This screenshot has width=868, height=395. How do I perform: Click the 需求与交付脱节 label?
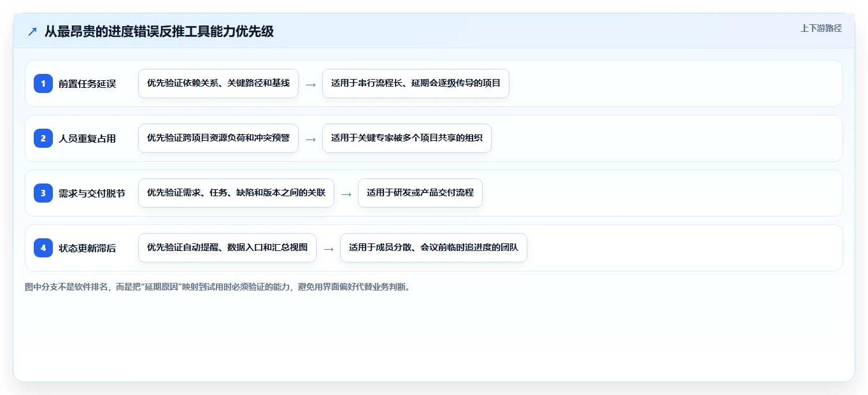pos(92,193)
